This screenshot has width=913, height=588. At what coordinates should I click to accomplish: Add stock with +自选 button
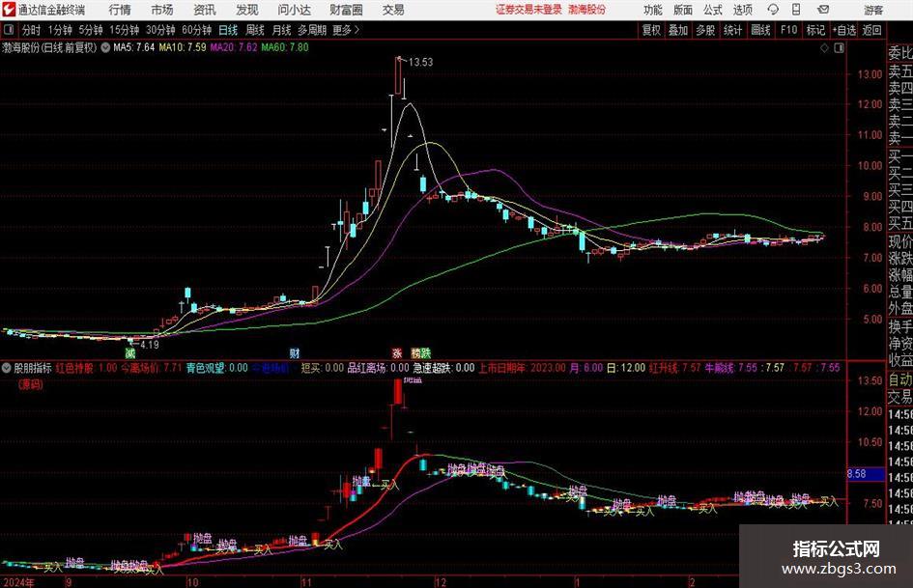(x=844, y=30)
